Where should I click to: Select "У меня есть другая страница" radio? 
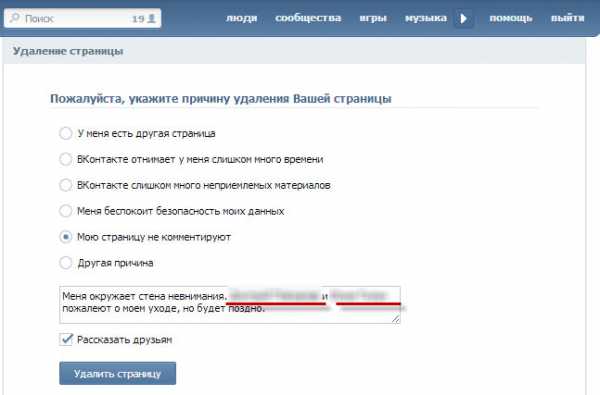click(x=65, y=133)
